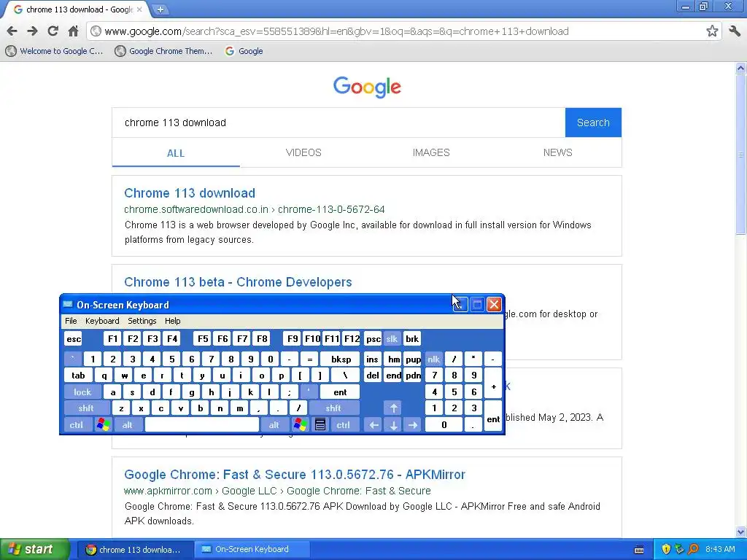This screenshot has height=560, width=747.
Task: Open the home page via house icon
Action: coord(73,31)
